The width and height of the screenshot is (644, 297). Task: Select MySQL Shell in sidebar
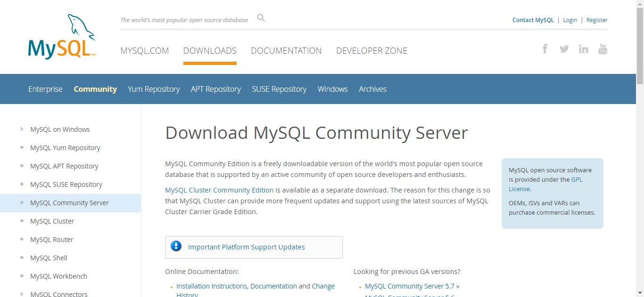click(49, 258)
